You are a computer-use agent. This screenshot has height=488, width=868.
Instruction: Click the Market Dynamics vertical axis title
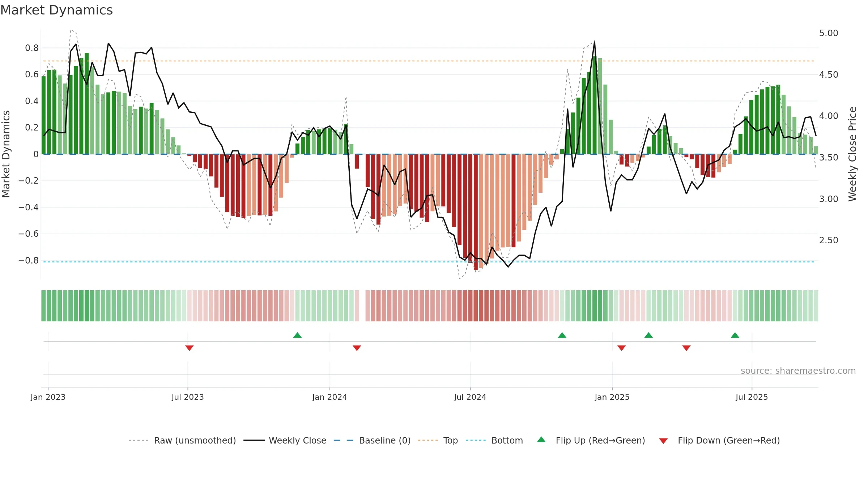pyautogui.click(x=6, y=154)
